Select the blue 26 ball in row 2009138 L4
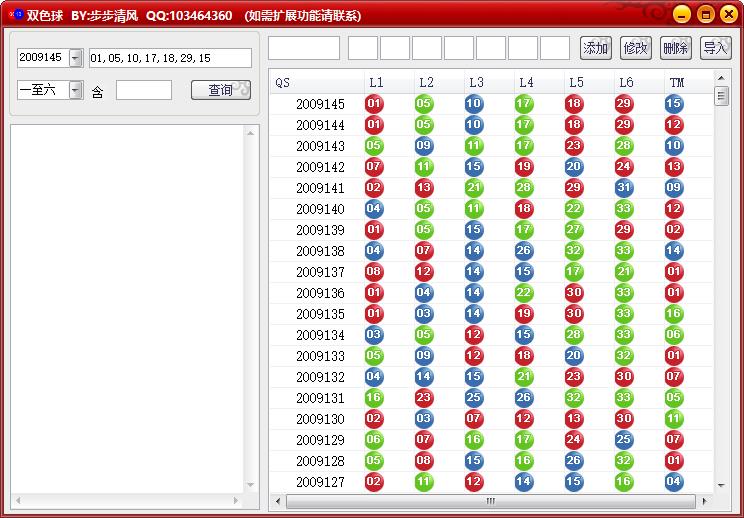Screen dimensions: 744x518 pyautogui.click(x=524, y=251)
